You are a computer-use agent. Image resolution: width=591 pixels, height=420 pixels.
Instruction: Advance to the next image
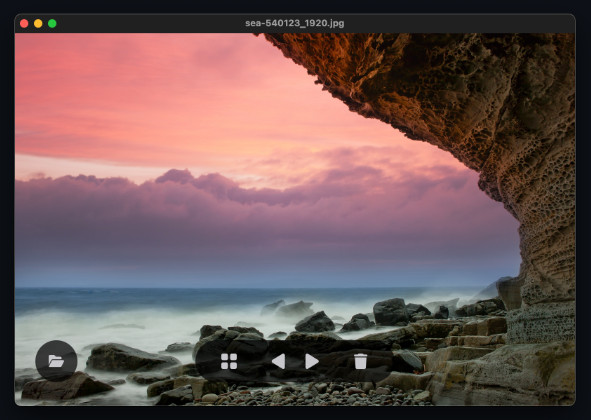point(312,361)
